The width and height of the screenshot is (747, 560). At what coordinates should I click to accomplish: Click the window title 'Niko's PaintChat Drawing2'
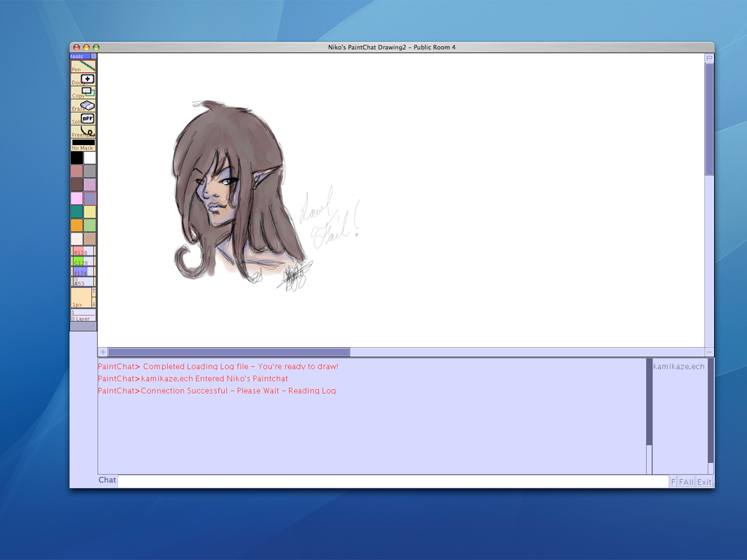pos(392,47)
